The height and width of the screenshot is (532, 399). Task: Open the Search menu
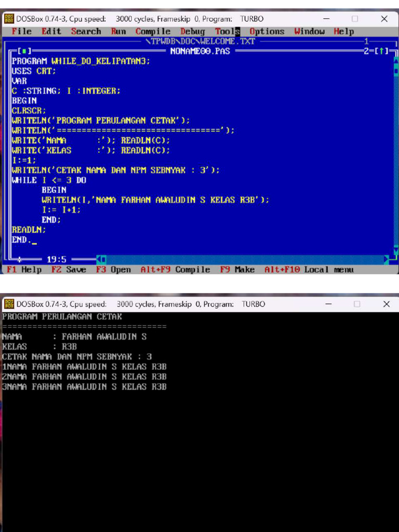click(x=86, y=32)
